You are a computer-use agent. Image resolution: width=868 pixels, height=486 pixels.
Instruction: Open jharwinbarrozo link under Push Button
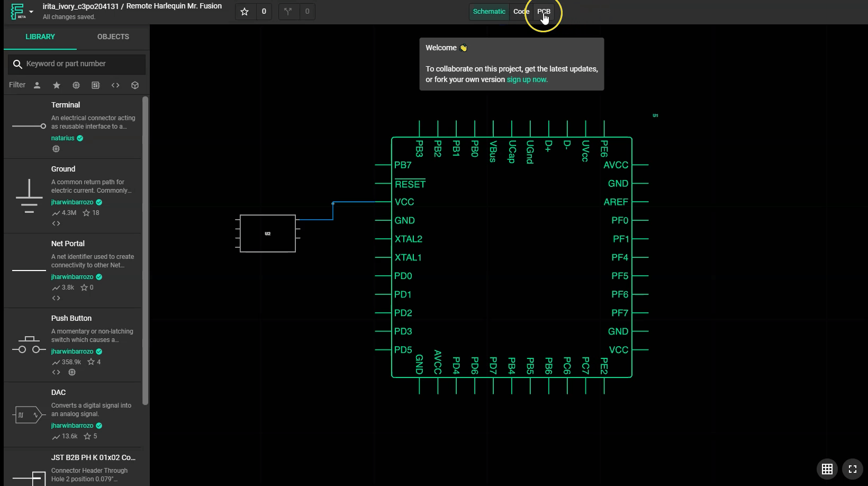(x=72, y=352)
